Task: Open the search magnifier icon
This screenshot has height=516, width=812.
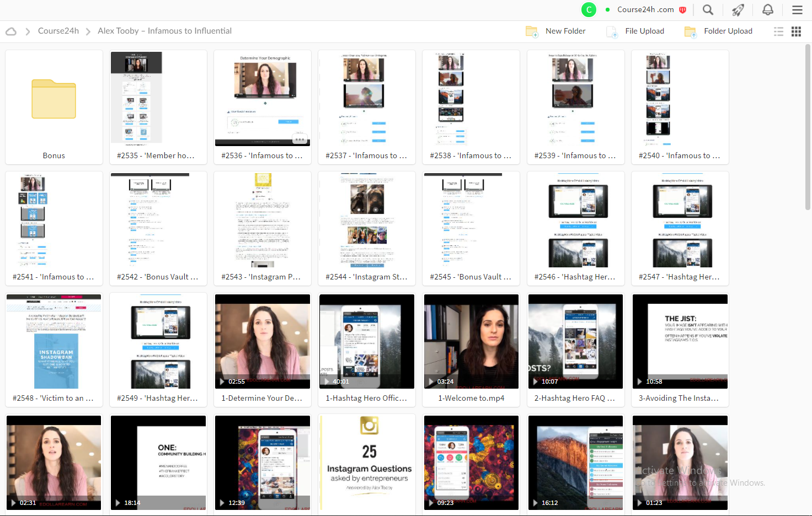Action: 708,9
